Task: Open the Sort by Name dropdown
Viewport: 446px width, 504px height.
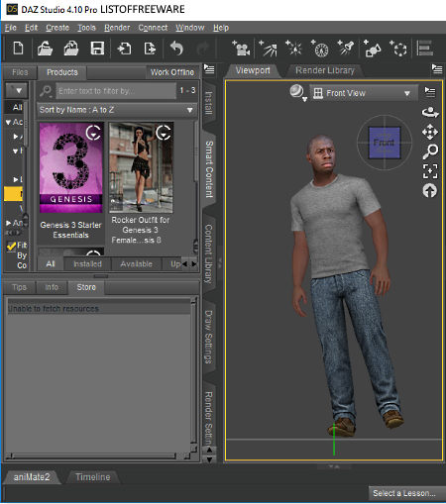Action: coord(116,110)
